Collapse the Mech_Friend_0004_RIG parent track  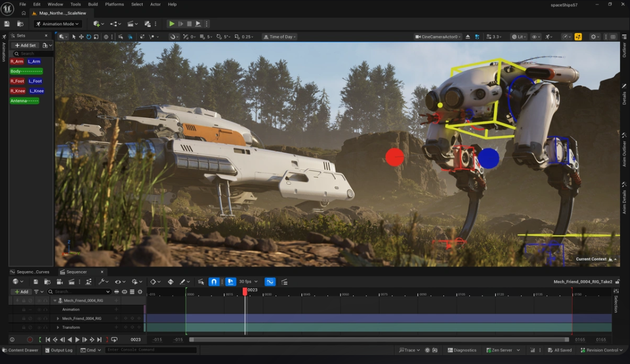point(55,301)
